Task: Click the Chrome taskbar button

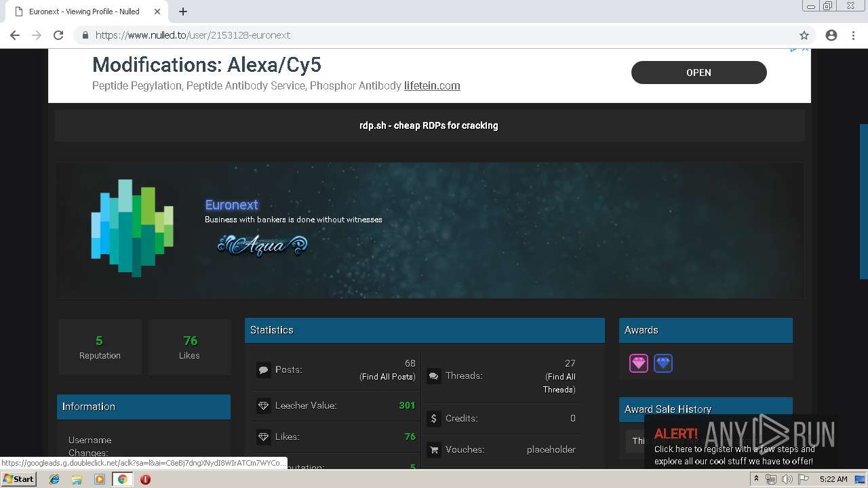Action: [x=122, y=479]
